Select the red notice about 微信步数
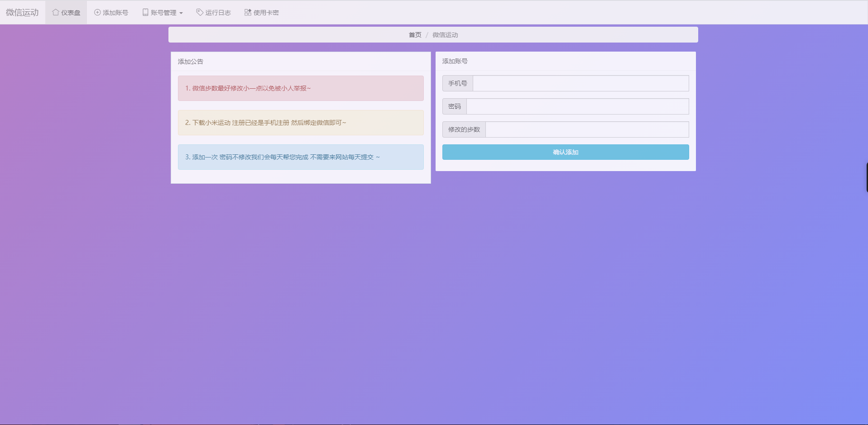Image resolution: width=868 pixels, height=425 pixels. pyautogui.click(x=301, y=88)
